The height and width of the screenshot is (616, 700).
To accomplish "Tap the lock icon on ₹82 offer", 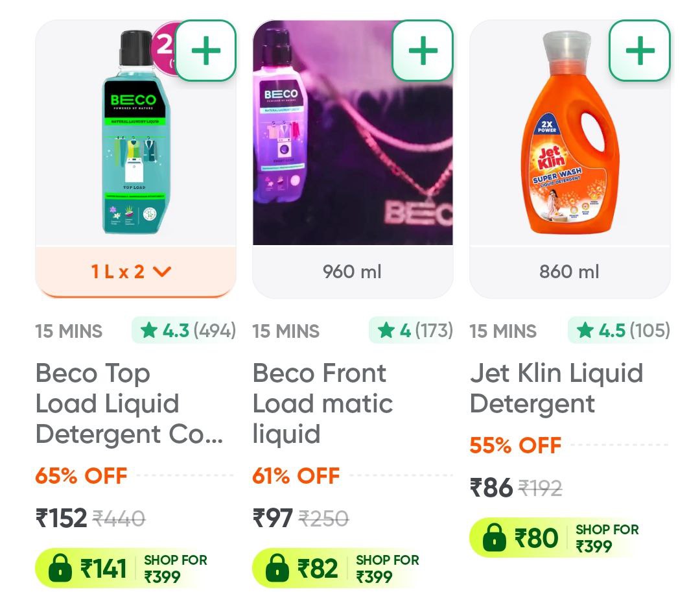I will 277,569.
